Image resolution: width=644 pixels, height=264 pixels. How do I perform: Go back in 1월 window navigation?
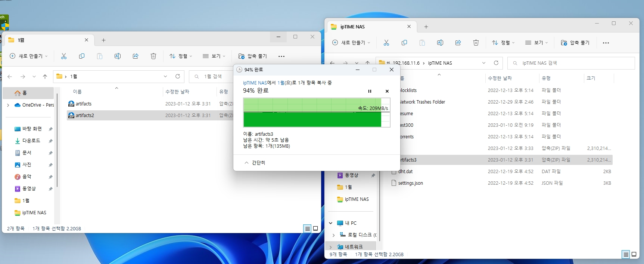[x=10, y=76]
